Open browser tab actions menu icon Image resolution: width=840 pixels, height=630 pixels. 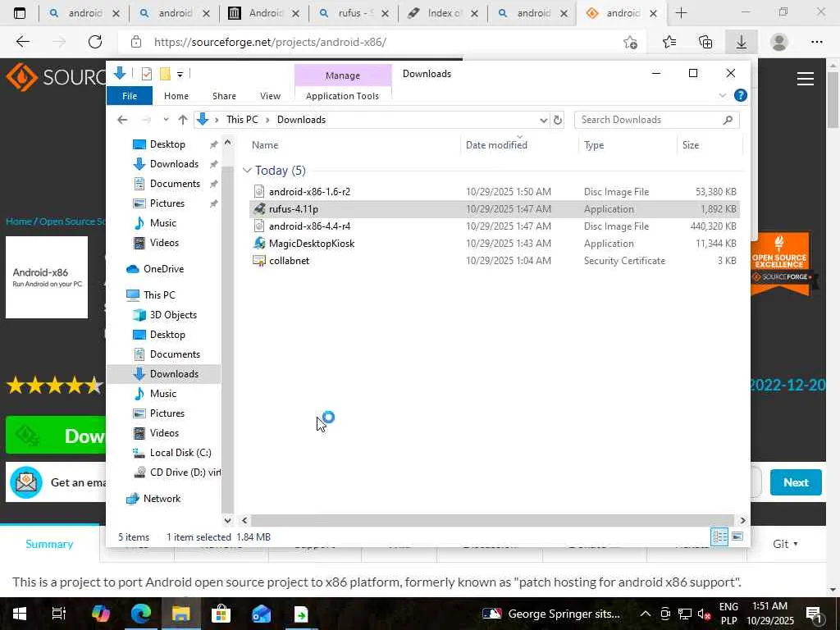(20, 13)
